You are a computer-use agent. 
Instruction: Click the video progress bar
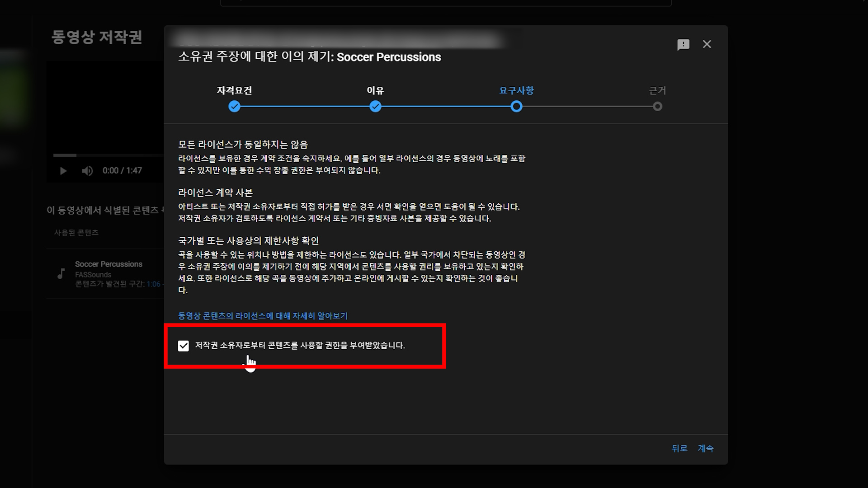coord(108,155)
